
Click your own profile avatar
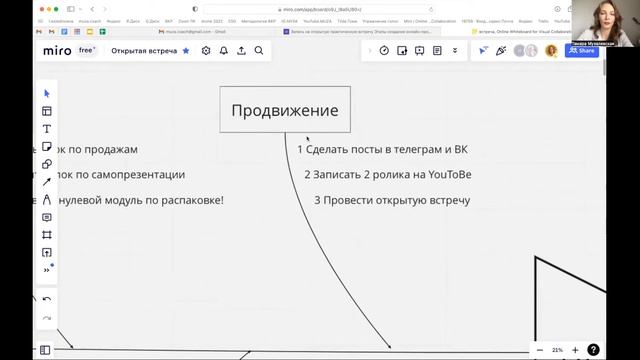pyautogui.click(x=551, y=51)
